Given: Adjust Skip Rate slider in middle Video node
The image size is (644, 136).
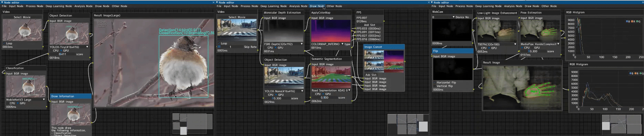Looking at the screenshot, I should pyautogui.click(x=230, y=47).
